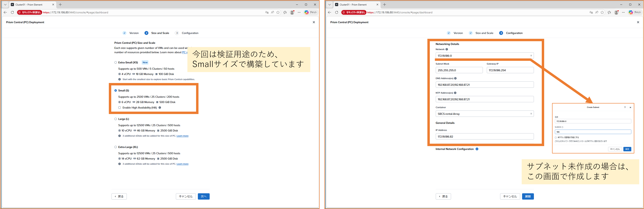Click the 次へ button
The image size is (644, 209).
point(204,197)
